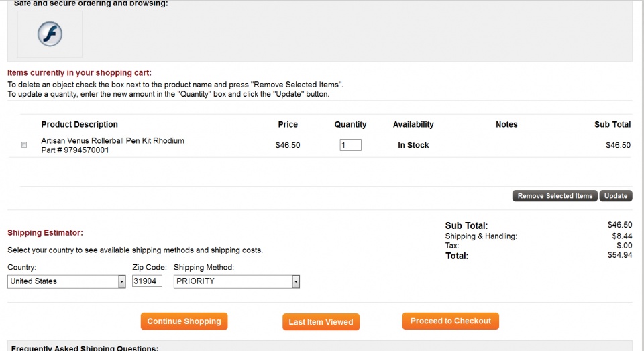Click the Quantity input box
The image size is (644, 351).
[x=350, y=145]
